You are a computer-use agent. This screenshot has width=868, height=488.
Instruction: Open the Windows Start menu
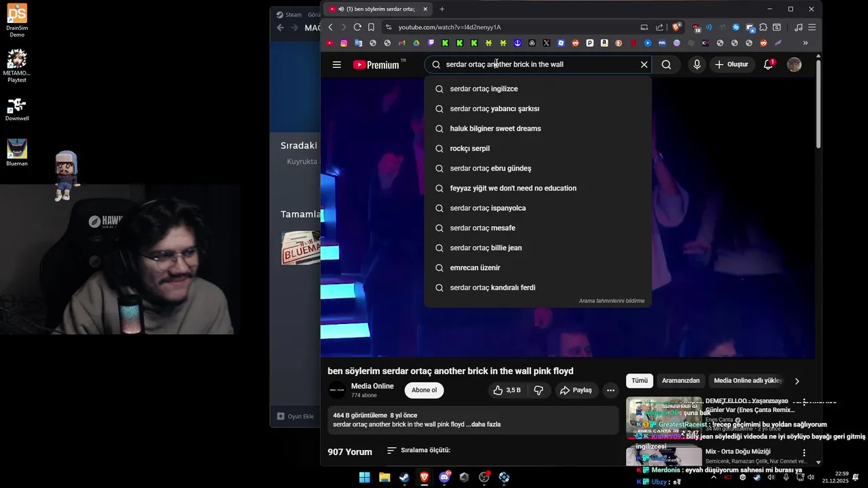point(364,477)
